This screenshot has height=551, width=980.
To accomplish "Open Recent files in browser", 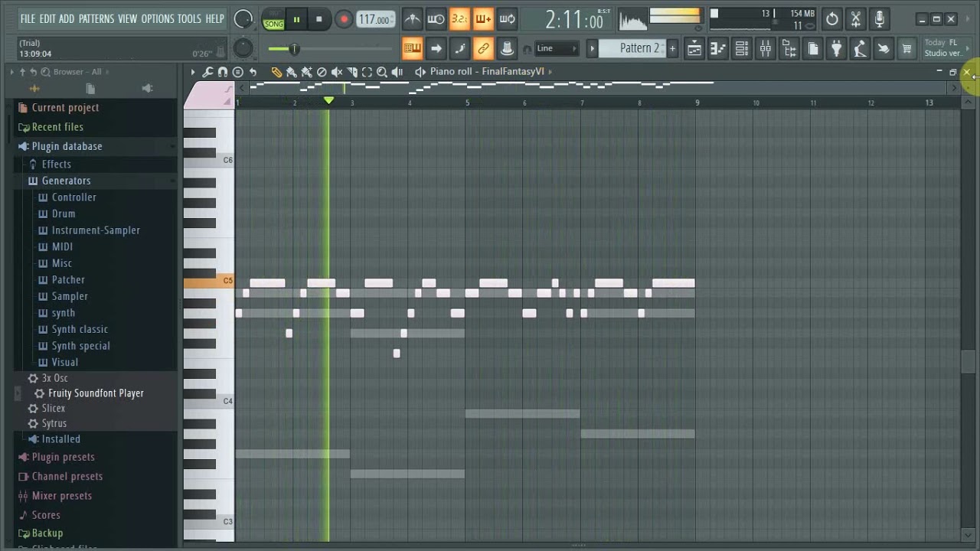I will (57, 127).
